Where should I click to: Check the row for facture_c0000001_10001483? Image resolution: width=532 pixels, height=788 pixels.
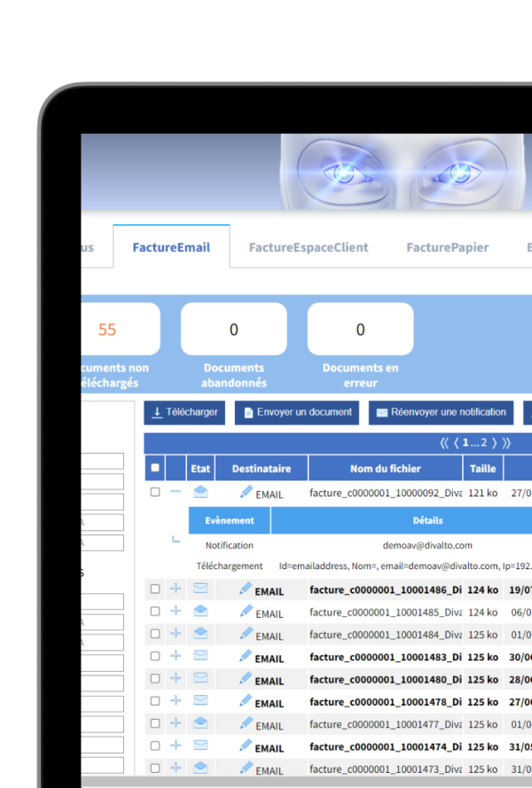pos(155,656)
